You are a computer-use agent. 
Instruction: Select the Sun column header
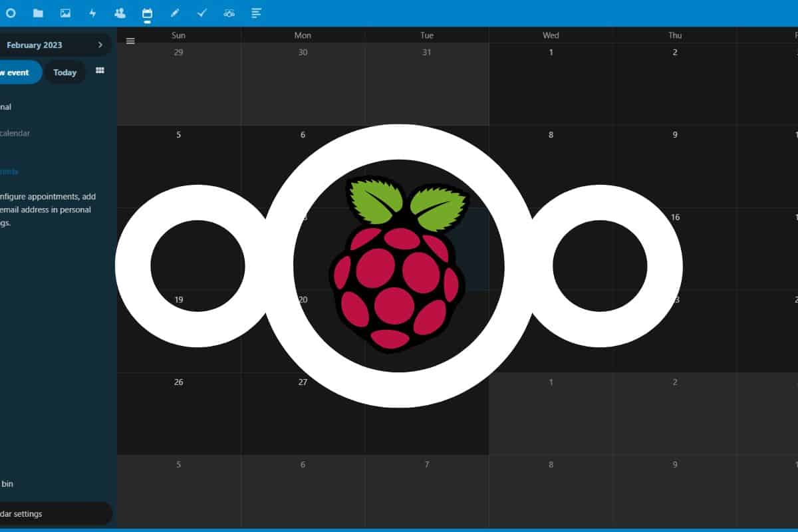[x=178, y=35]
